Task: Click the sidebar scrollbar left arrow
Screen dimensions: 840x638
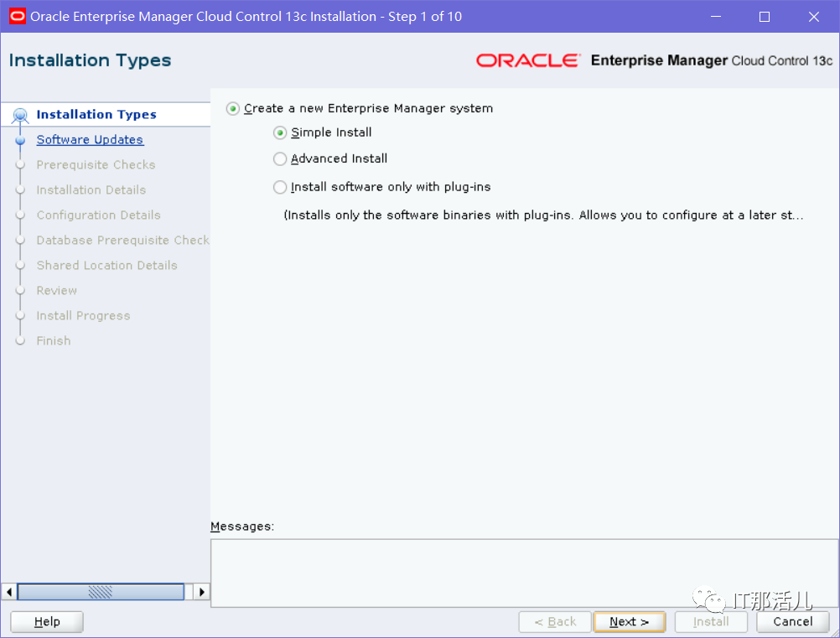Action: pyautogui.click(x=9, y=592)
